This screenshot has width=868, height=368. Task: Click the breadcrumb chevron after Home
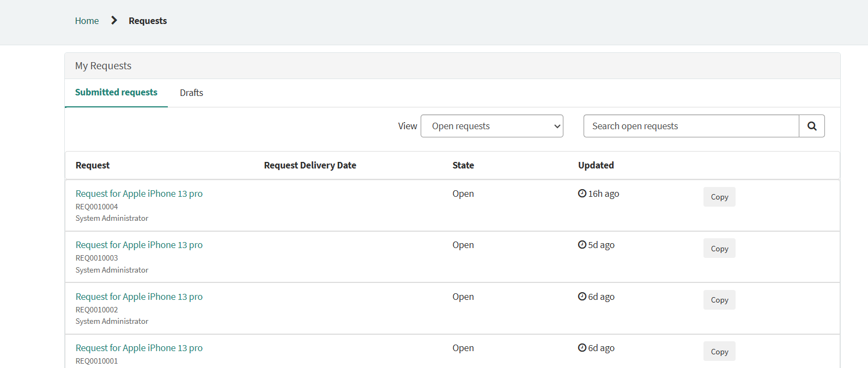[x=114, y=20]
